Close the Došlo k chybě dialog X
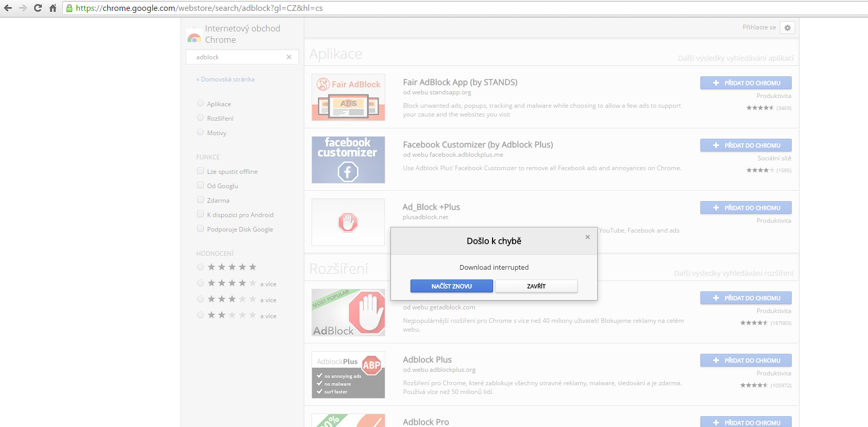This screenshot has width=868, height=427. click(587, 237)
